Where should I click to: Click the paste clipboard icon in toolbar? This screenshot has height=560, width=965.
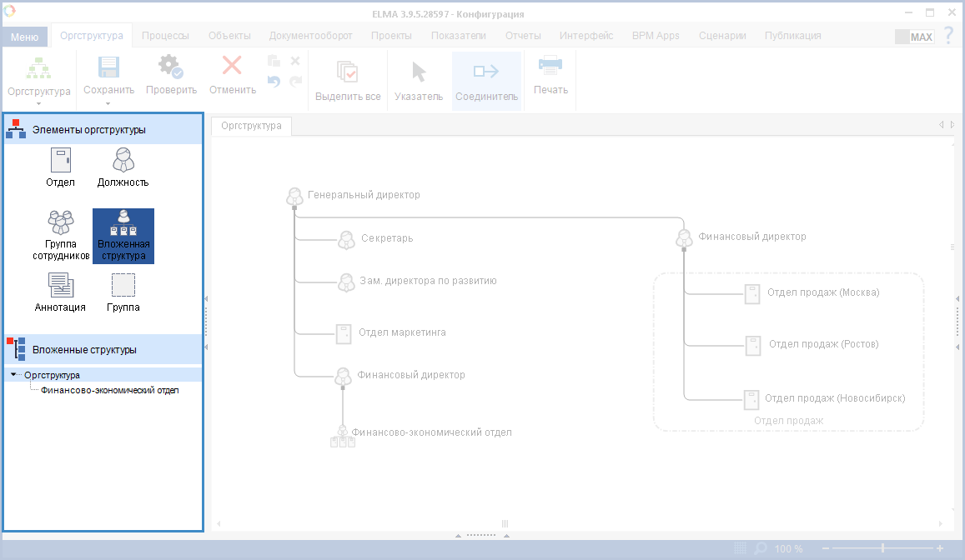point(274,60)
